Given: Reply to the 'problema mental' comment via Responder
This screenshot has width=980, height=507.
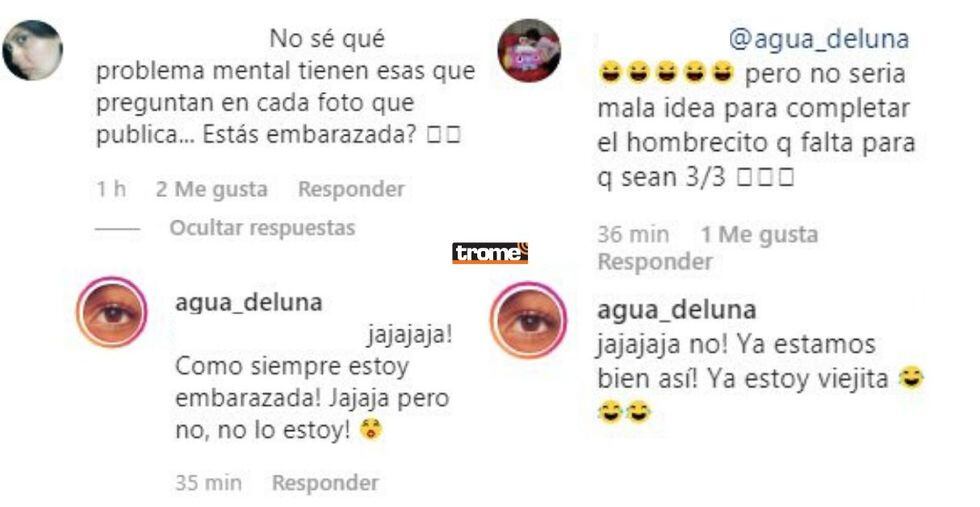Looking at the screenshot, I should coord(351,189).
